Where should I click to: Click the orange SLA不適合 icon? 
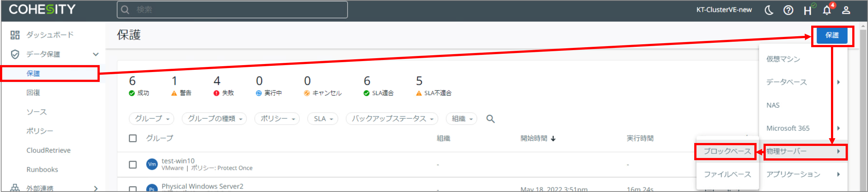click(419, 93)
